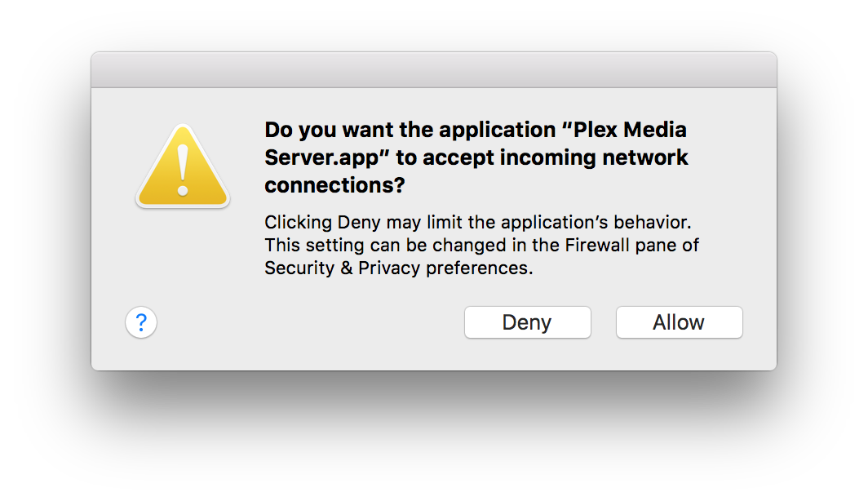Screen dimensions: 868x501
Task: Click the "This setting can be changed" line
Action: tap(387, 246)
